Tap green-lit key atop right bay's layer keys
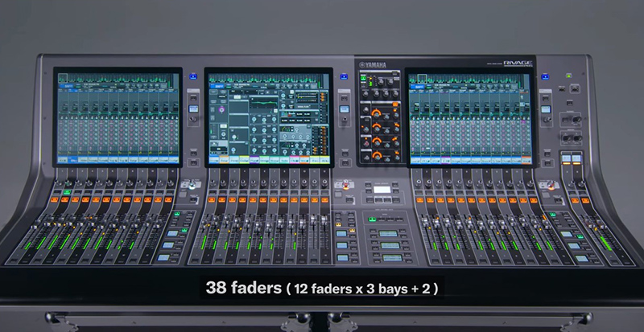The height and width of the screenshot is (332, 644). 553,215
